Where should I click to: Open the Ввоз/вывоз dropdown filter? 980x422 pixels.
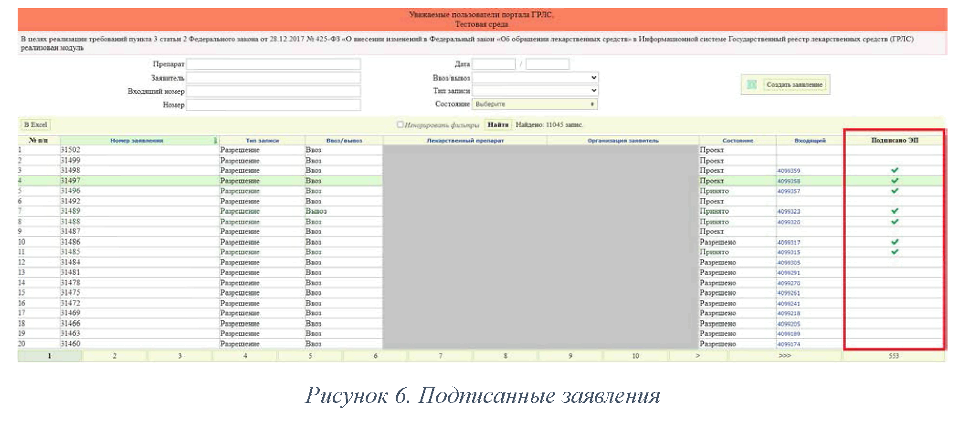point(535,77)
